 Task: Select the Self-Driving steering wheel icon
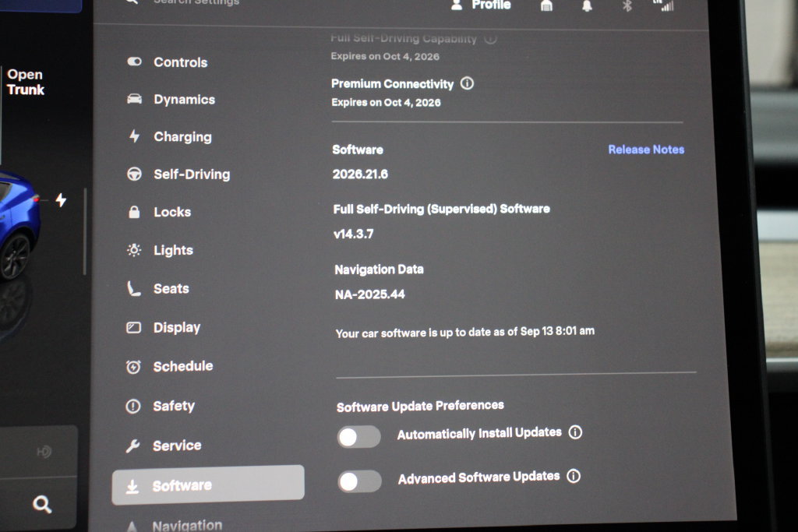[134, 174]
